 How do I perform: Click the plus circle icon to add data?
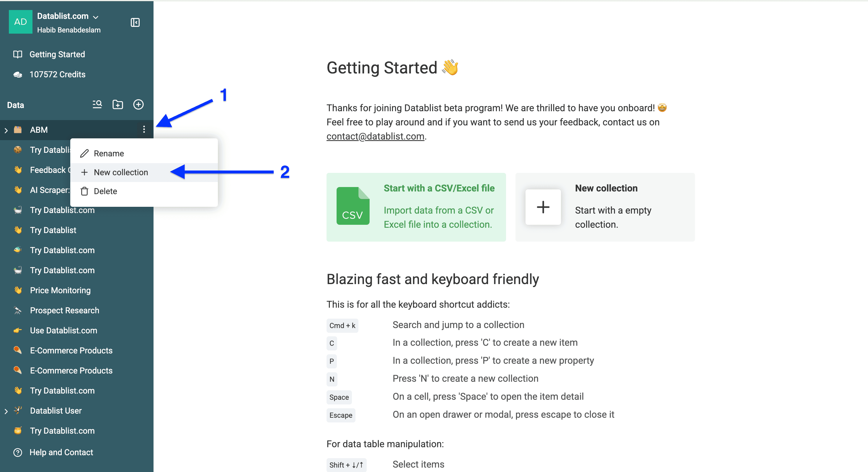pyautogui.click(x=138, y=105)
